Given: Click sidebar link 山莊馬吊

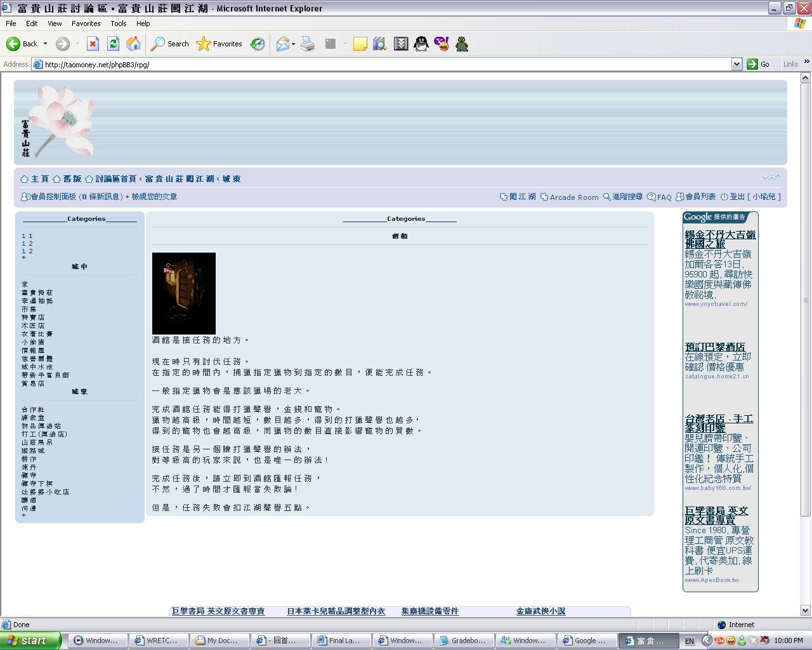Looking at the screenshot, I should coord(37,442).
